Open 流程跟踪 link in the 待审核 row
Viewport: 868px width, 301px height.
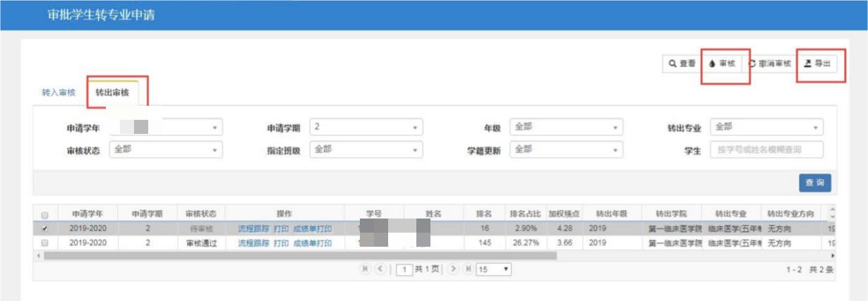tap(253, 228)
